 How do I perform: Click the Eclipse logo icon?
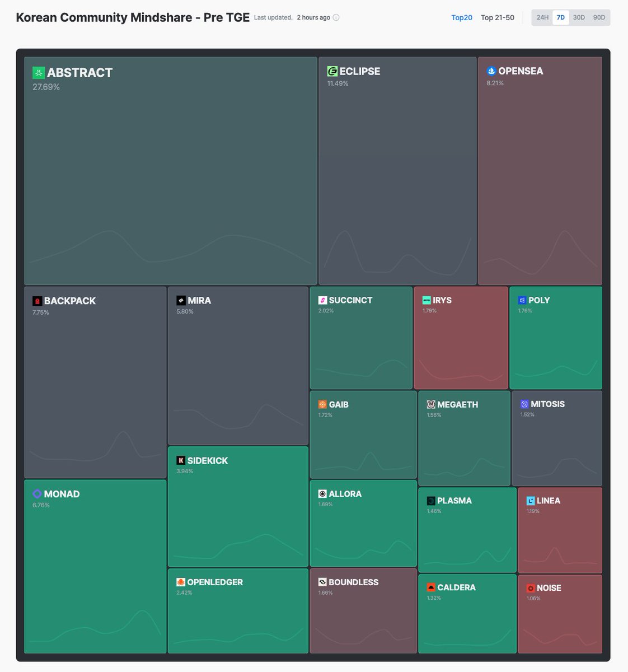click(332, 71)
